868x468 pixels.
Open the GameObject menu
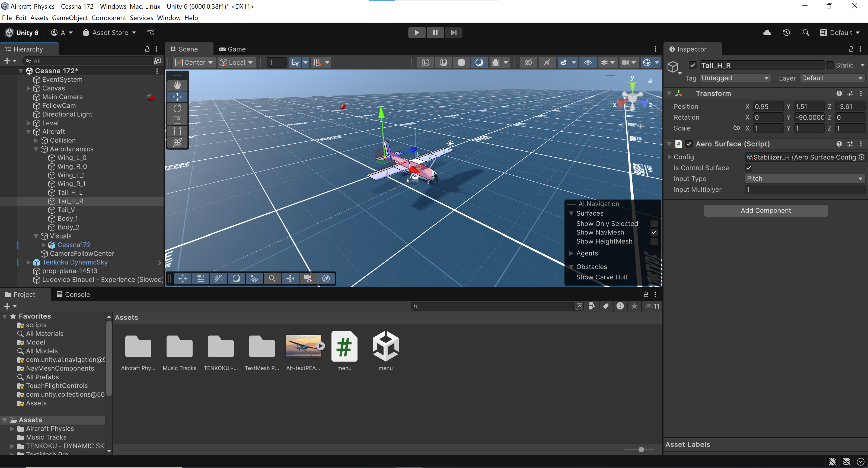(70, 18)
